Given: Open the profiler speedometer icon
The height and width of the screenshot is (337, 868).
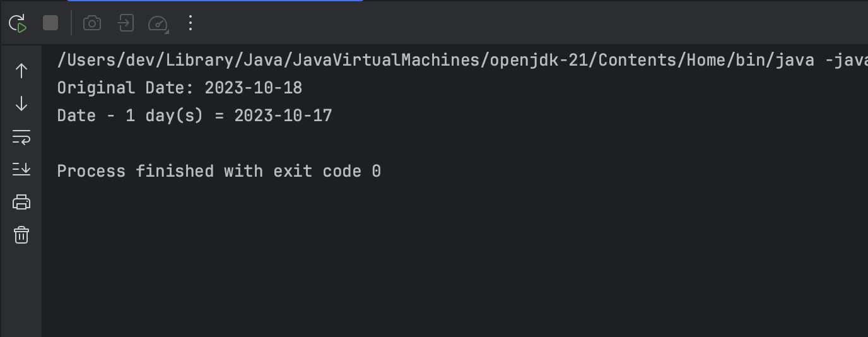Looking at the screenshot, I should point(158,24).
